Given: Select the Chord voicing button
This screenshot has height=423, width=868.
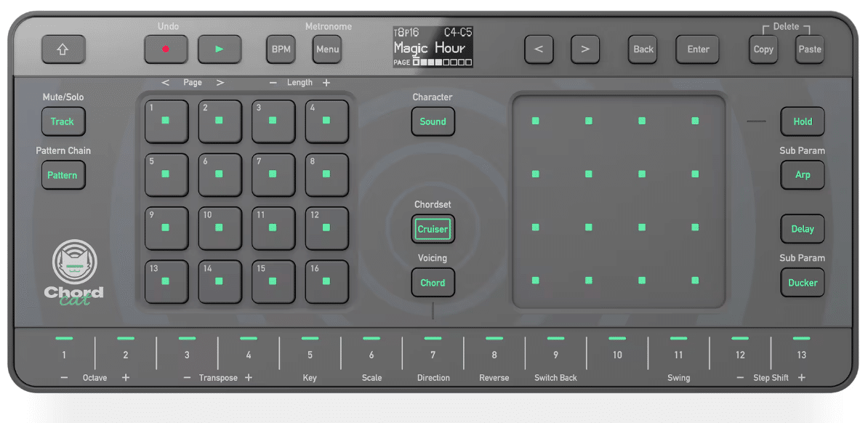Looking at the screenshot, I should [433, 283].
